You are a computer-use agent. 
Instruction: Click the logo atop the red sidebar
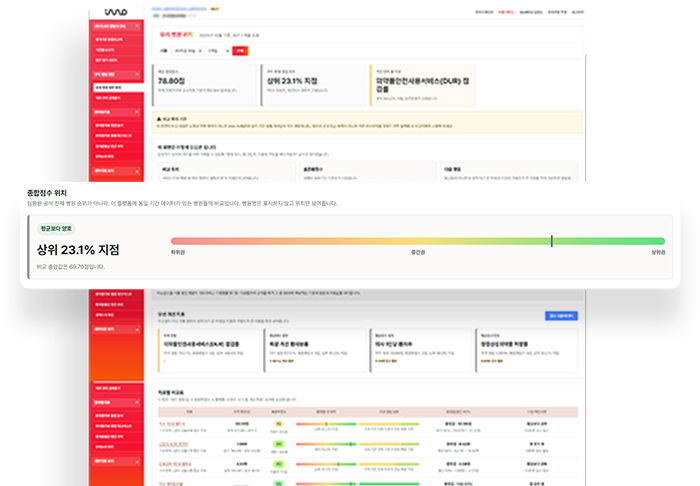coord(116,12)
